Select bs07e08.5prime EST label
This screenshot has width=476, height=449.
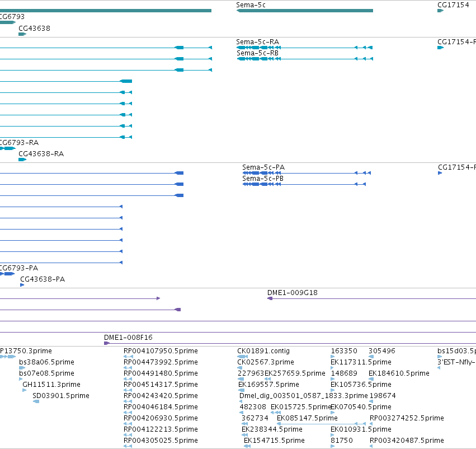(47, 373)
